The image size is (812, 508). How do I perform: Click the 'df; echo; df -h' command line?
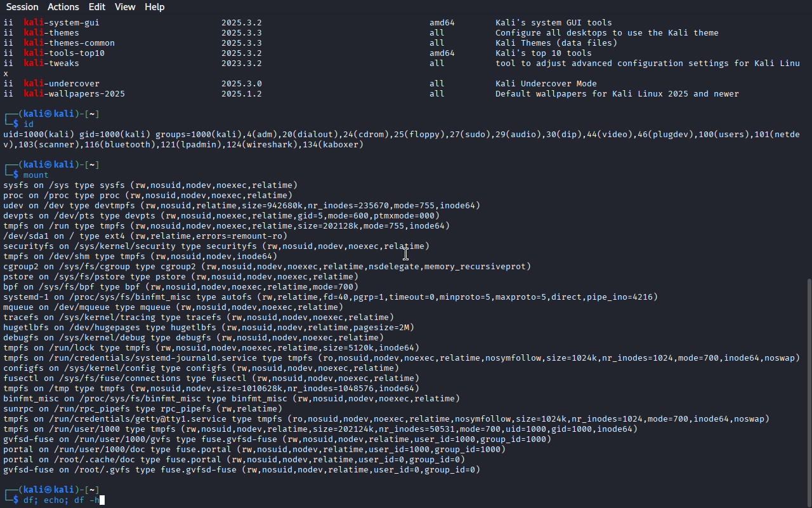[x=61, y=500]
